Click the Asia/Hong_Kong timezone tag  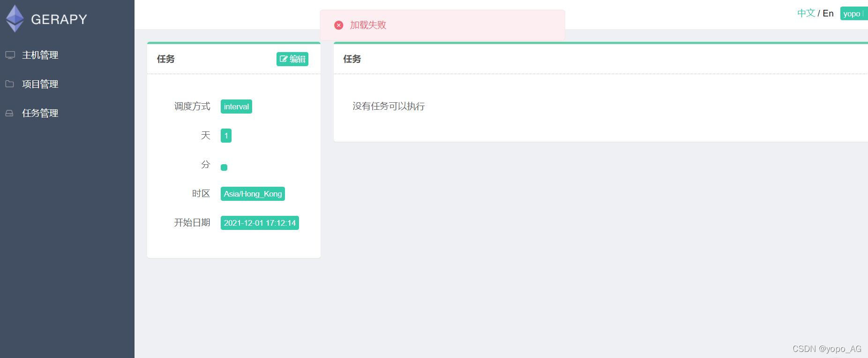coord(252,193)
